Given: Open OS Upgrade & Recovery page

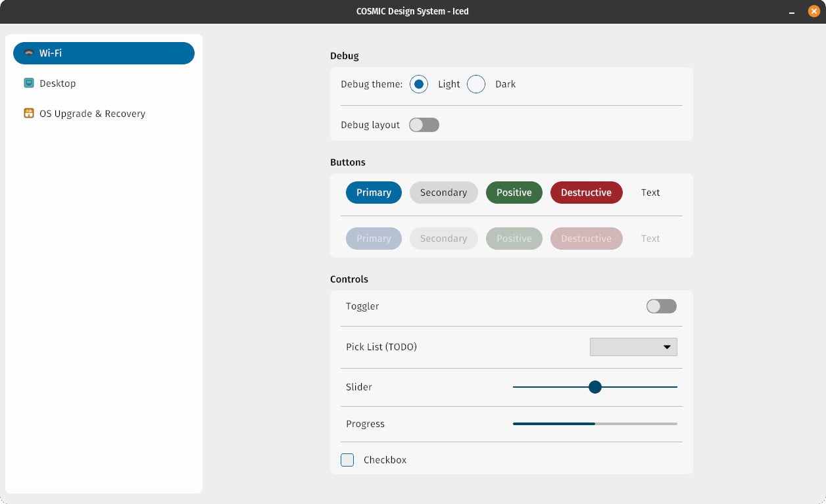Looking at the screenshot, I should (104, 114).
